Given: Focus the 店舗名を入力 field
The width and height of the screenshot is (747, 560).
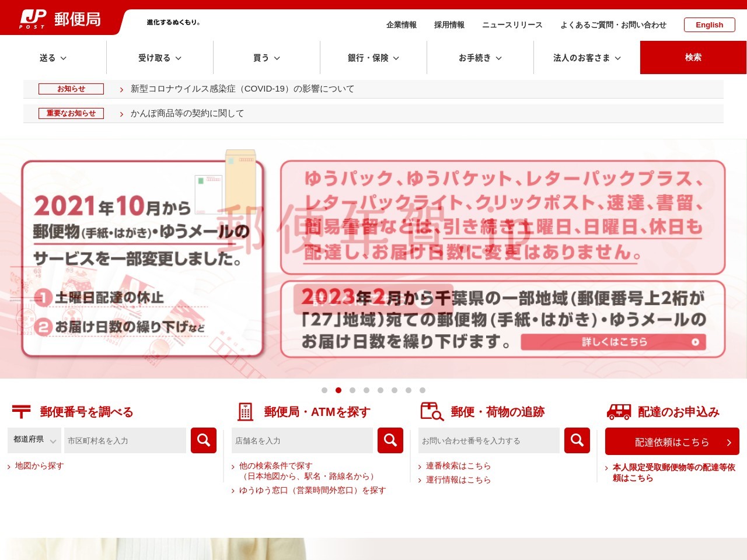Looking at the screenshot, I should 302,440.
